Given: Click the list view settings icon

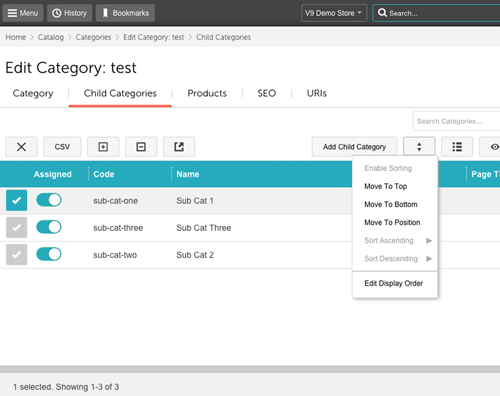Looking at the screenshot, I should (457, 147).
